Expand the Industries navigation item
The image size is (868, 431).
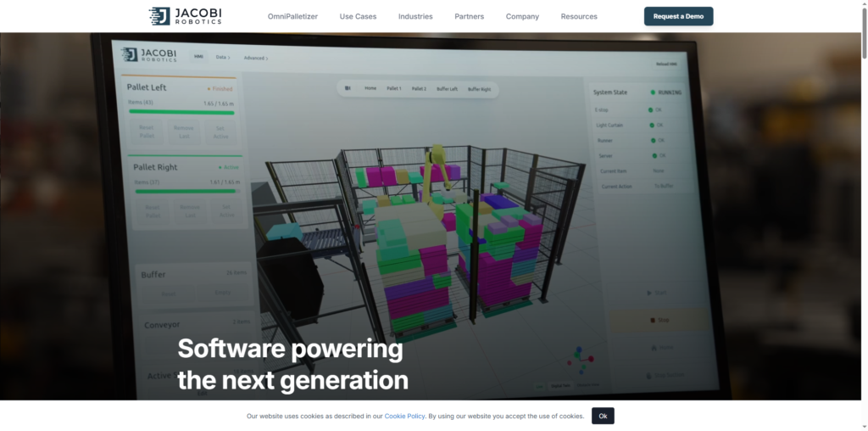(415, 16)
